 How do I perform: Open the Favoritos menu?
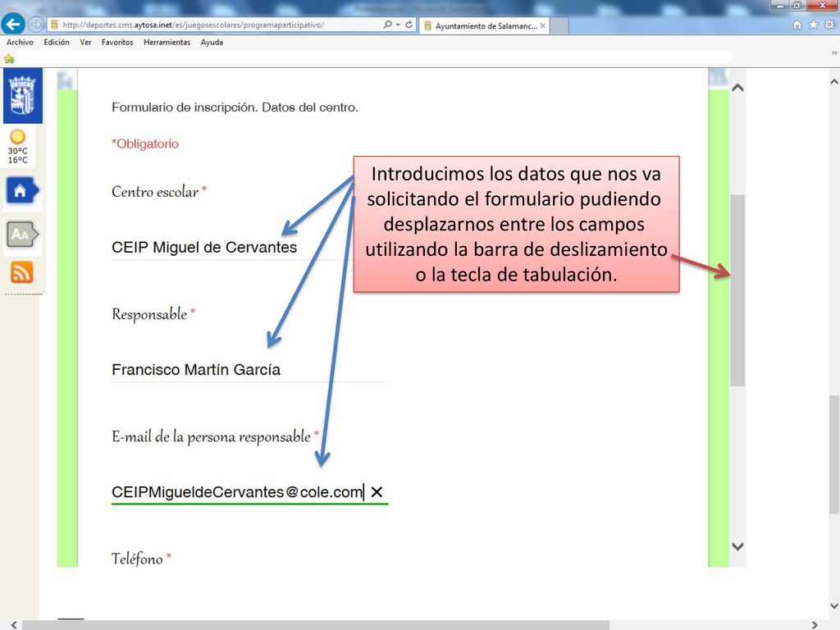(117, 43)
